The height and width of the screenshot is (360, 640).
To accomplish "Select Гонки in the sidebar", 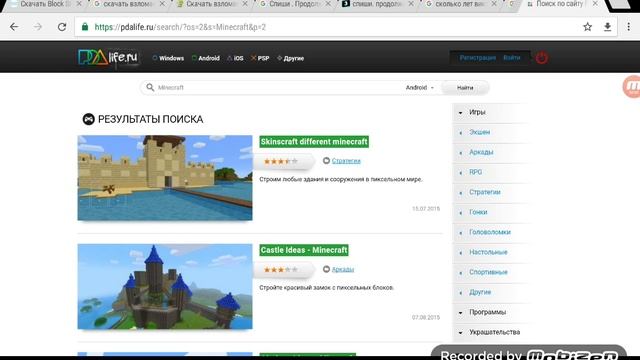I will pyautogui.click(x=478, y=212).
